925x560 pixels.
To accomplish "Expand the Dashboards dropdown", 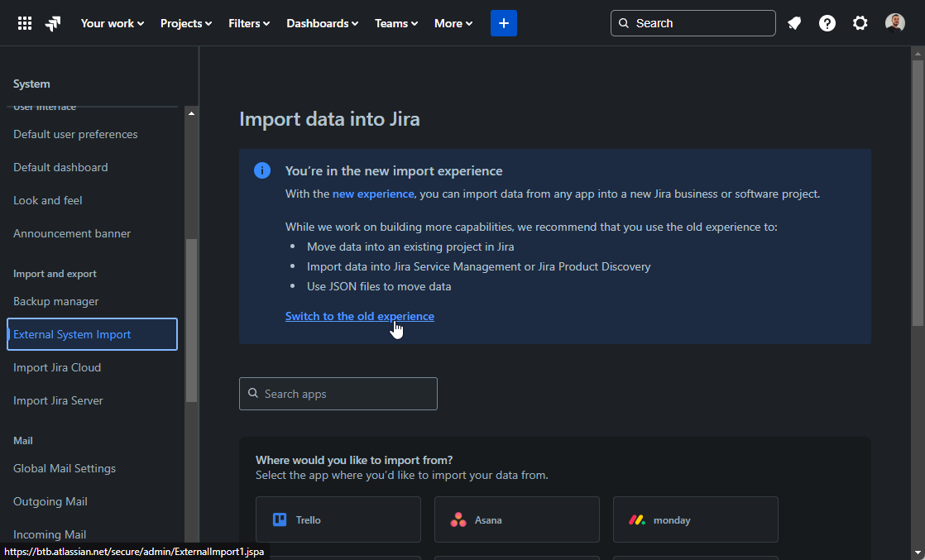I will click(322, 23).
